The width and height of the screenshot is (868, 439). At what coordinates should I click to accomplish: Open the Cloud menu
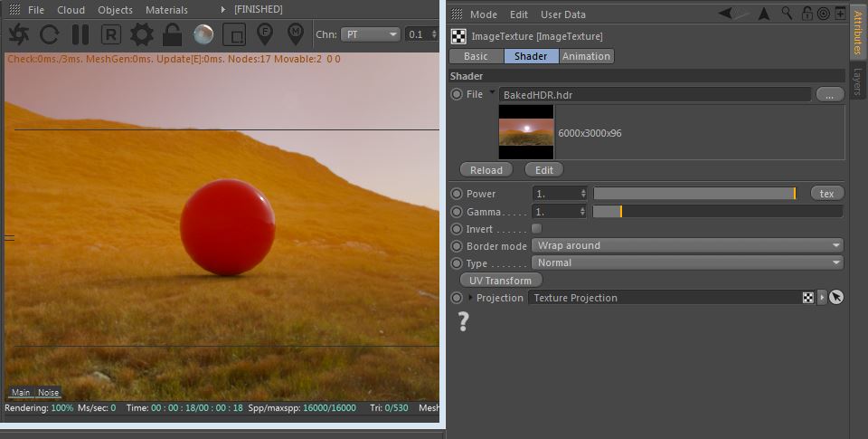71,10
